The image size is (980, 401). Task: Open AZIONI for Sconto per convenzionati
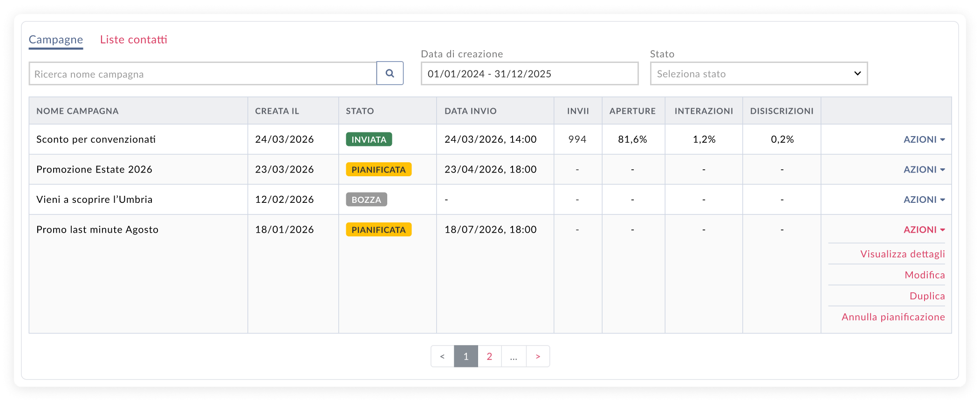(924, 139)
